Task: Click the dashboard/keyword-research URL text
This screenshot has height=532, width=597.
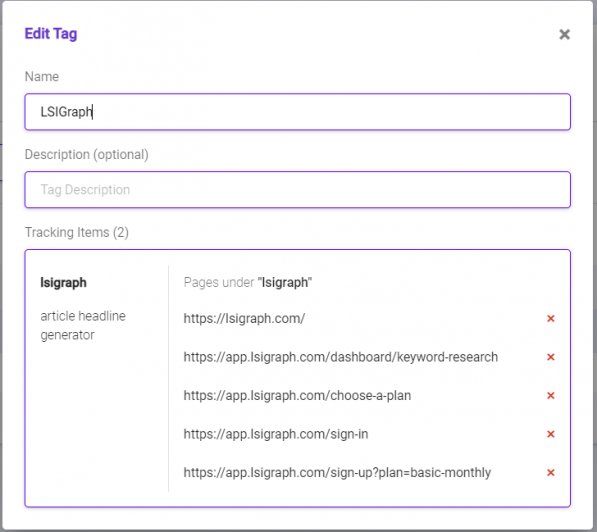Action: (341, 357)
